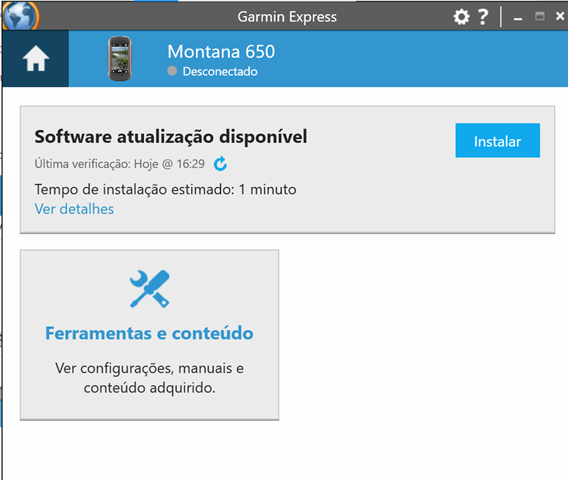Image resolution: width=568 pixels, height=480 pixels.
Task: Select the Montana 650 device name
Action: tap(221, 51)
